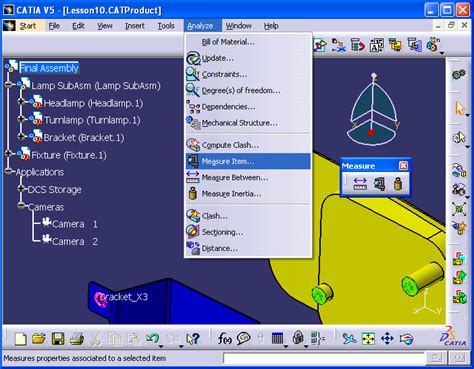Click the Save floppy disk icon
This screenshot has height=369, width=474.
pos(58,339)
